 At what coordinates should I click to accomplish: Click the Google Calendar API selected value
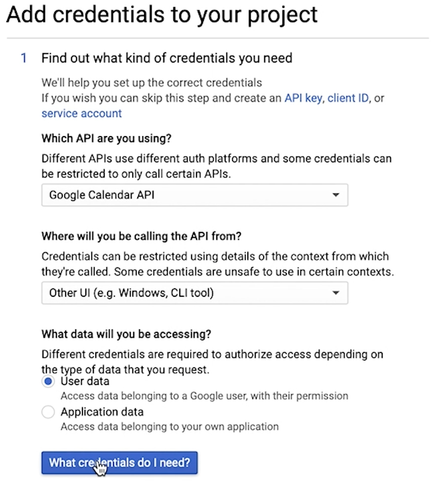tap(102, 195)
